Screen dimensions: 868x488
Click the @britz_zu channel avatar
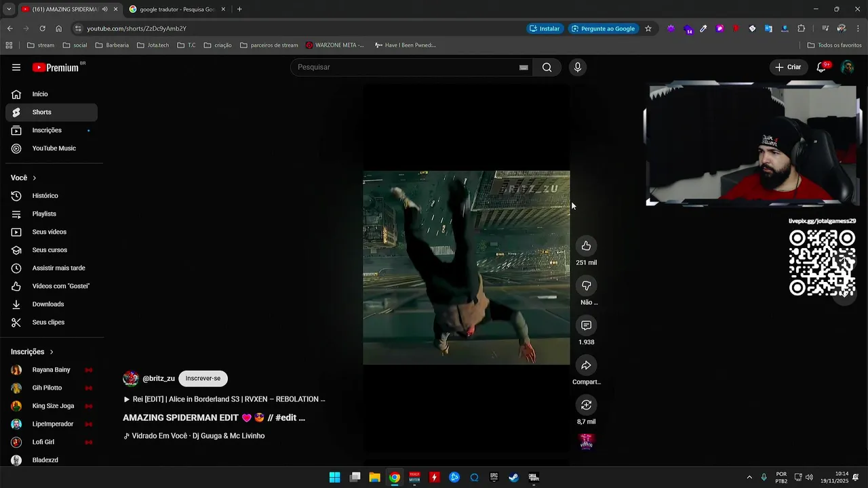pos(130,378)
